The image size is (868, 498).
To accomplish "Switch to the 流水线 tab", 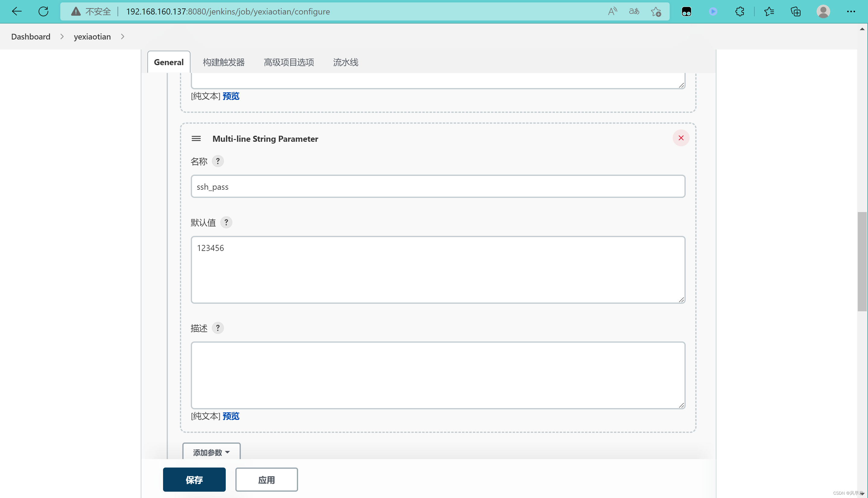I will (345, 62).
